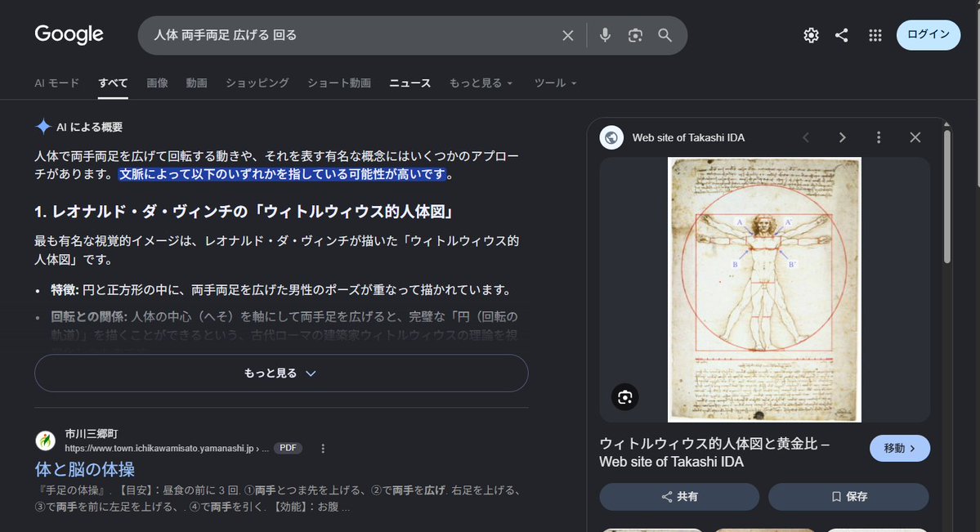This screenshot has height=532, width=980.
Task: Start voice search with the microphone
Action: (604, 35)
